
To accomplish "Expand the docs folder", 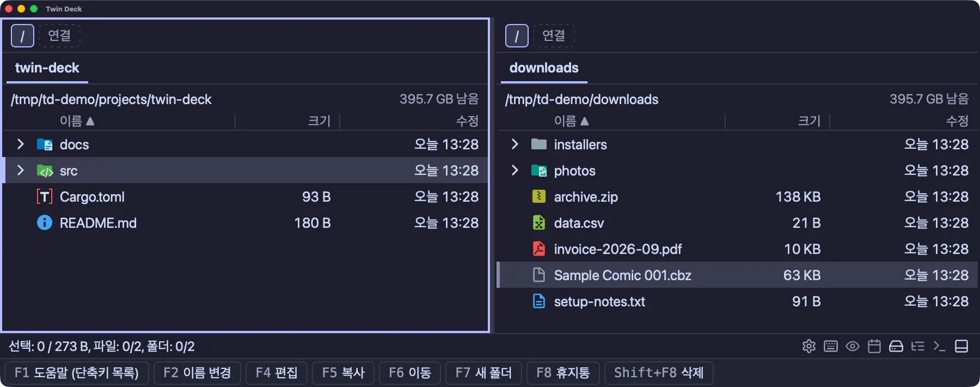I will [21, 144].
